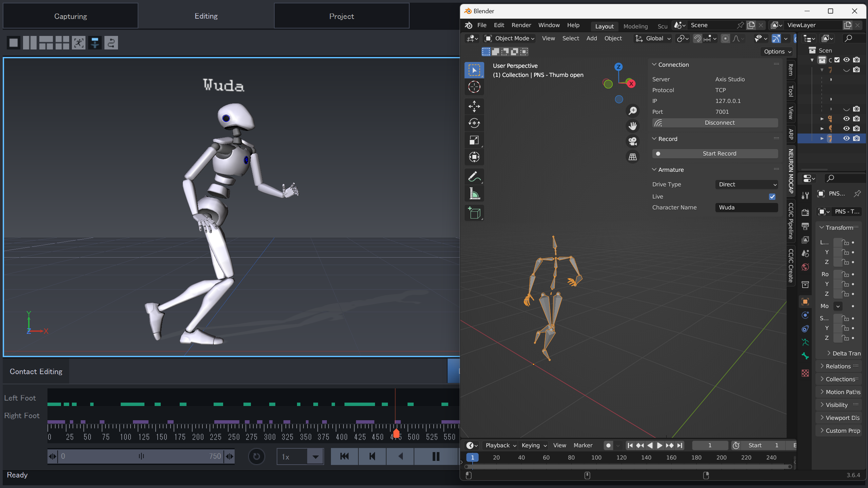The height and width of the screenshot is (488, 868).
Task: Select the Annotate pencil tool
Action: [474, 177]
